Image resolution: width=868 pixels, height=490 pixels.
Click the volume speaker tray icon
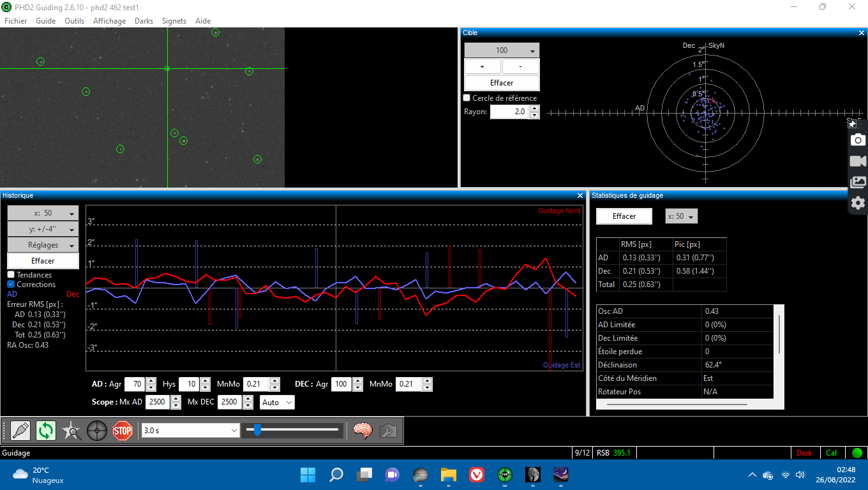pyautogui.click(x=801, y=475)
